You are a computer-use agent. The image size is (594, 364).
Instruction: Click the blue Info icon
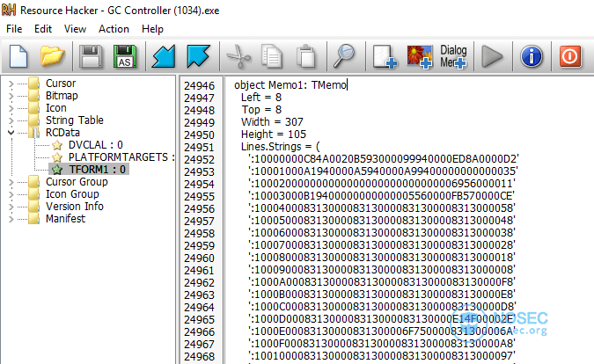click(532, 56)
